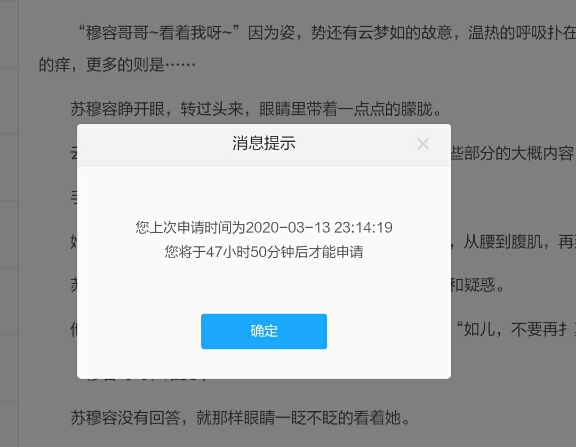Click the phrase 苏穆容睁开眼 in the third line
This screenshot has height=447, width=576.
[x=117, y=109]
